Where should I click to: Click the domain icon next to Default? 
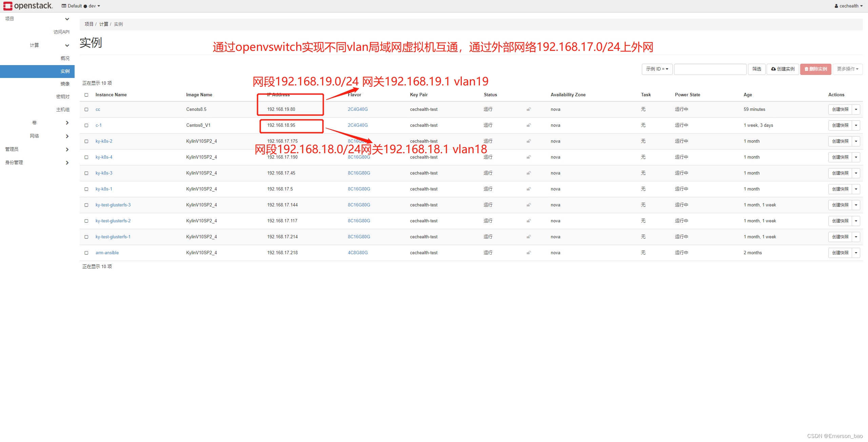(x=63, y=6)
